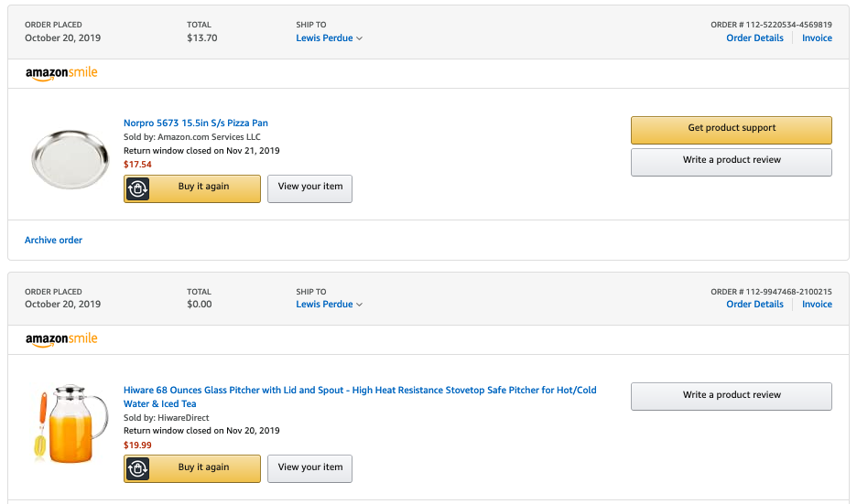This screenshot has width=857, height=504.
Task: Expand the Ship To dropdown for the $0.00 order
Action: tap(329, 305)
